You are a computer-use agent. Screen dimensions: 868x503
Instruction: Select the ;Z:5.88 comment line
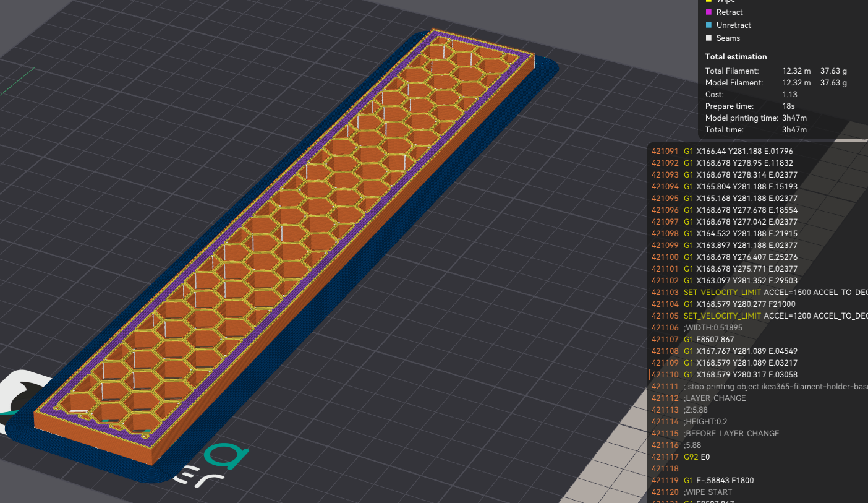point(758,410)
